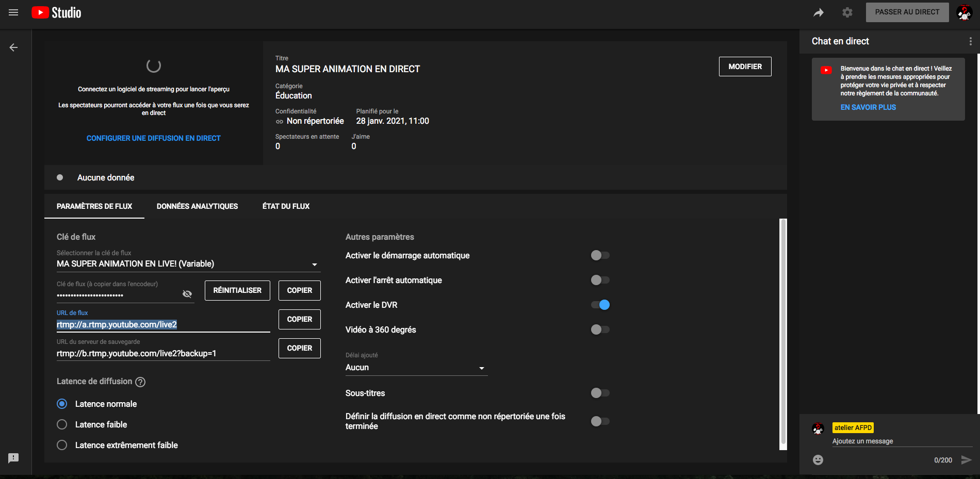Click the Réinitialiser stream key button

coord(237,290)
